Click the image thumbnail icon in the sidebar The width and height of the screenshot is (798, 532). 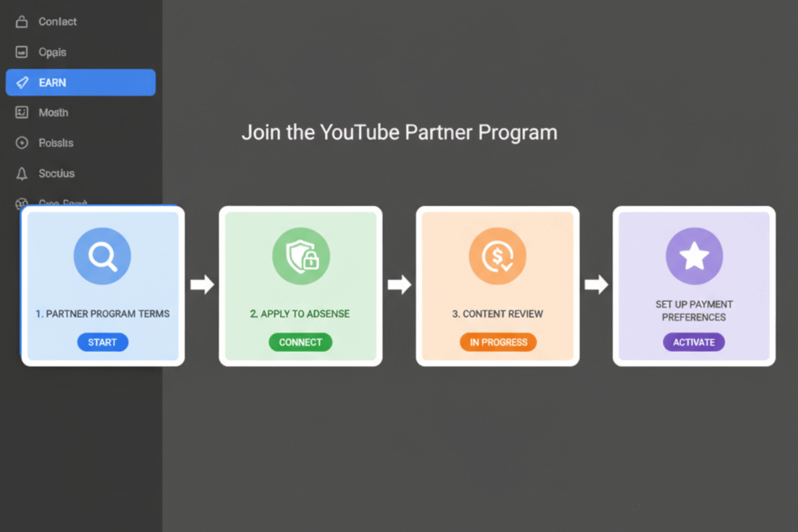(x=21, y=52)
